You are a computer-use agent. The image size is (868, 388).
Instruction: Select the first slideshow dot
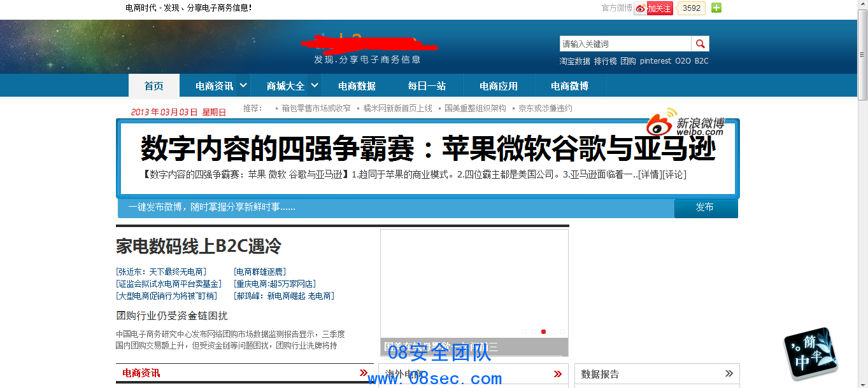click(524, 331)
